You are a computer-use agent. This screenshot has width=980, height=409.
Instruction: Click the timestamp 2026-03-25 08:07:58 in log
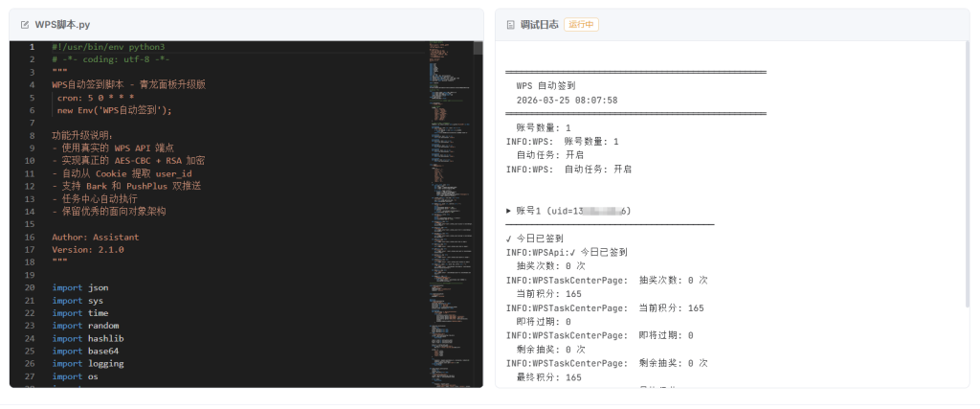[567, 100]
